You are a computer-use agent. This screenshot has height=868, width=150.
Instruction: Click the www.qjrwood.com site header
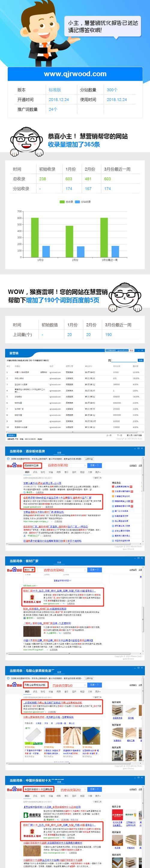point(75,74)
